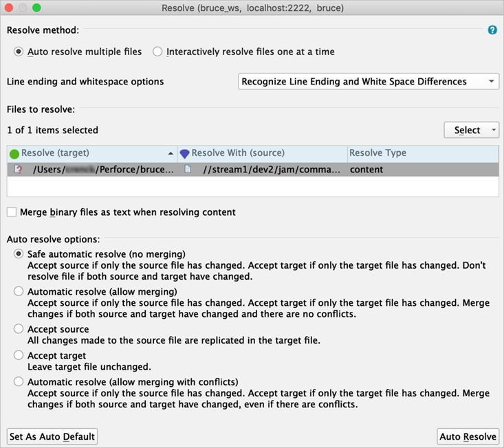Select Automatic resolve (allow merging) option
This screenshot has width=504, height=448.
pos(19,292)
